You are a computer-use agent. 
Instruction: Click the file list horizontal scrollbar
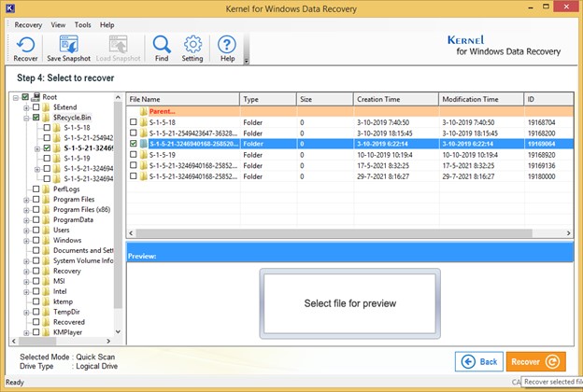click(x=334, y=233)
